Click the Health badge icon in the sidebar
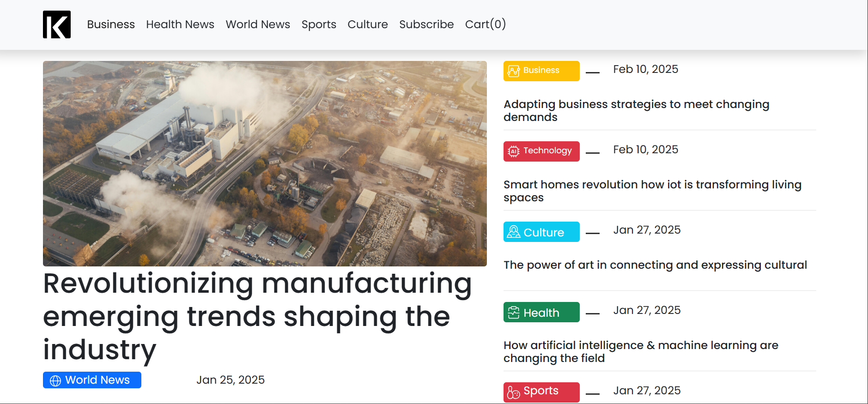The image size is (868, 404). 514,312
